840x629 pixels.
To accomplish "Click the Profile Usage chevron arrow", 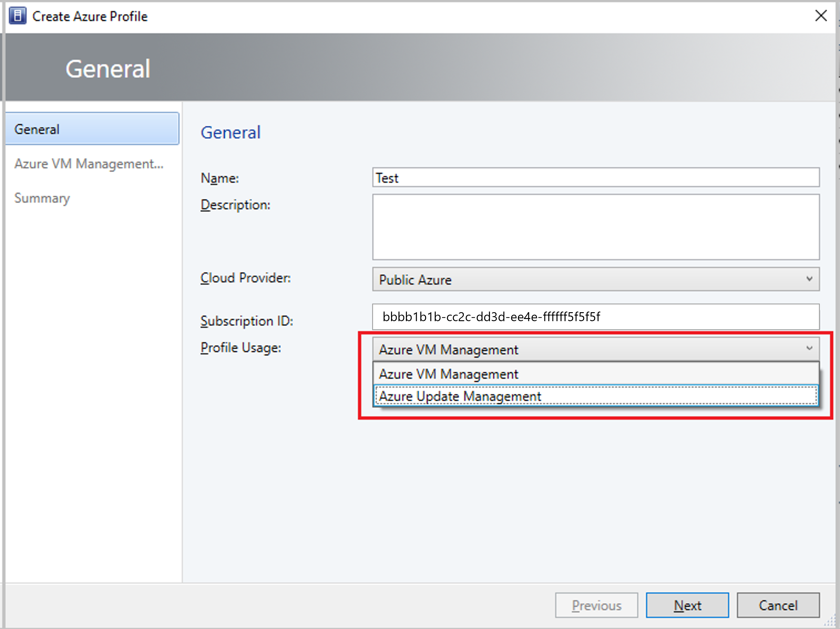I will pyautogui.click(x=809, y=348).
